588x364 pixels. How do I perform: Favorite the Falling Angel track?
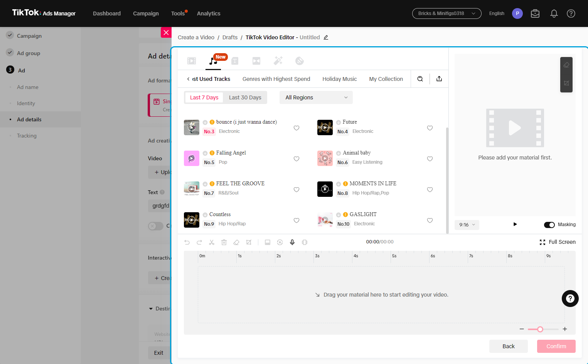(x=297, y=159)
